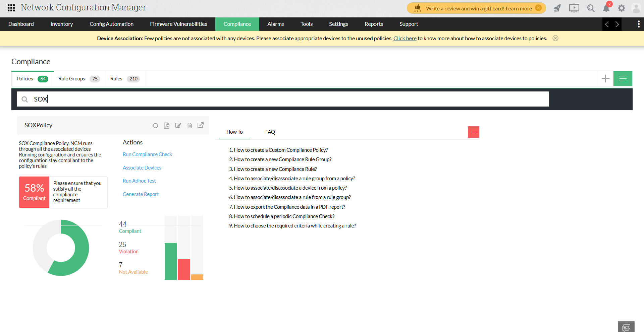Click the green Compliant bar in chart
Image resolution: width=644 pixels, height=332 pixels.
click(171, 261)
